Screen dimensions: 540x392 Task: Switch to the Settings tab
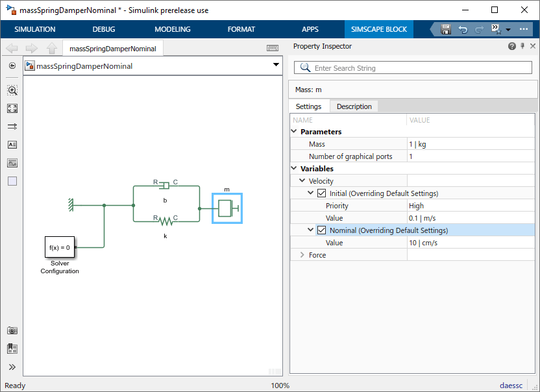pyautogui.click(x=308, y=106)
